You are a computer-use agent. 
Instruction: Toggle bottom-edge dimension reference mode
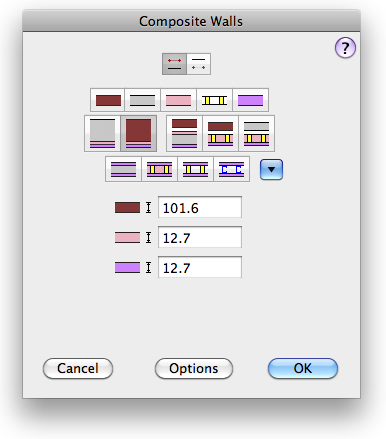point(199,64)
